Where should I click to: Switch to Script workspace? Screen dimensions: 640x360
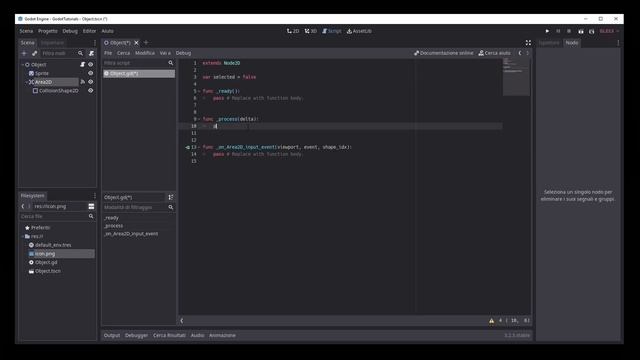tap(331, 31)
